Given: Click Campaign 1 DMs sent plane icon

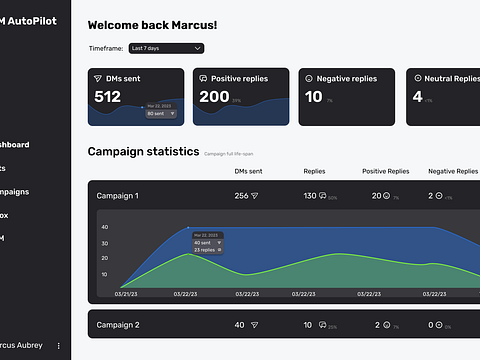Looking at the screenshot, I should (255, 196).
